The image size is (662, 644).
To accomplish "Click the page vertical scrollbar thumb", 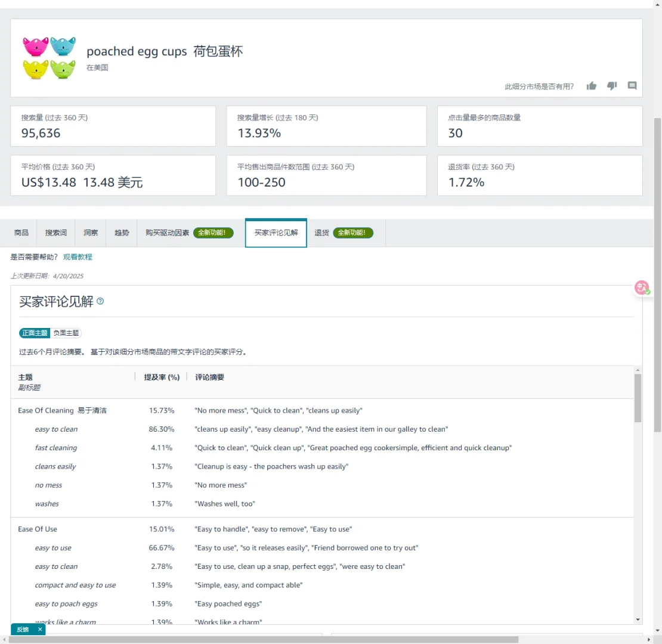I will point(658,275).
